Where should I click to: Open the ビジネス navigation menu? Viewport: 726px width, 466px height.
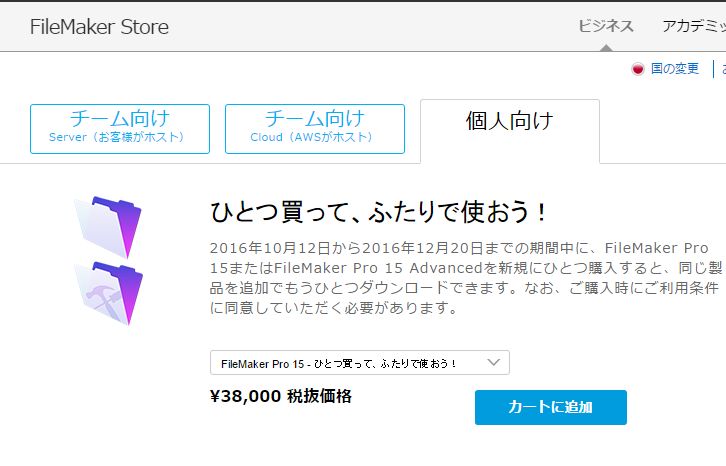click(606, 26)
